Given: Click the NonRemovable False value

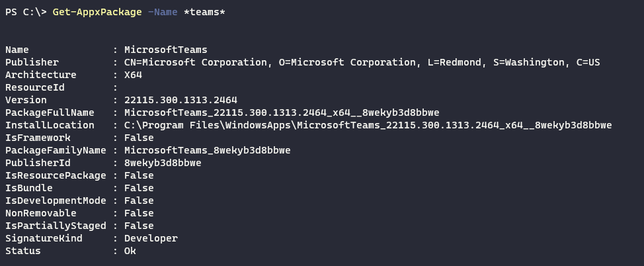Looking at the screenshot, I should pos(139,213).
